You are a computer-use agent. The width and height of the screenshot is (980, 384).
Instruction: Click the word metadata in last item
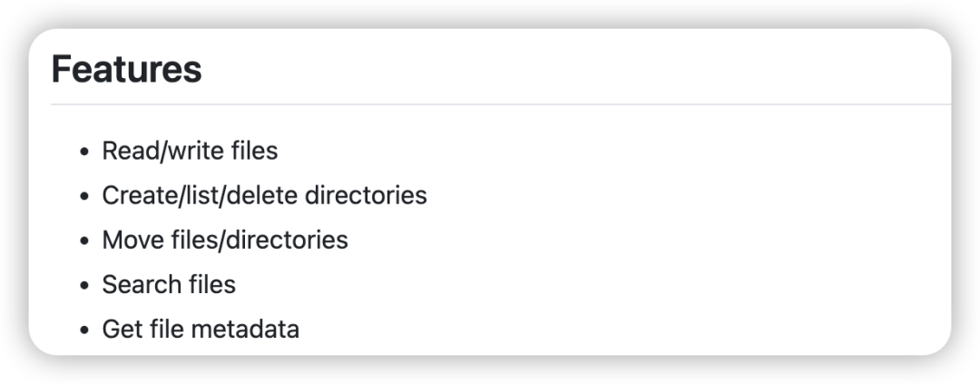[244, 329]
